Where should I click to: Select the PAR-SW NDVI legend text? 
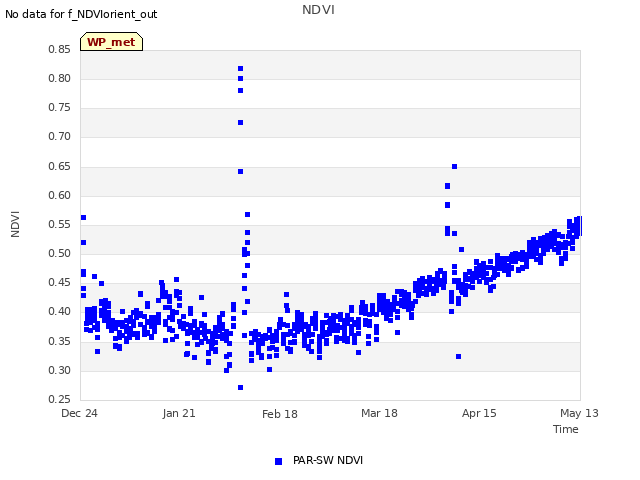point(328,460)
